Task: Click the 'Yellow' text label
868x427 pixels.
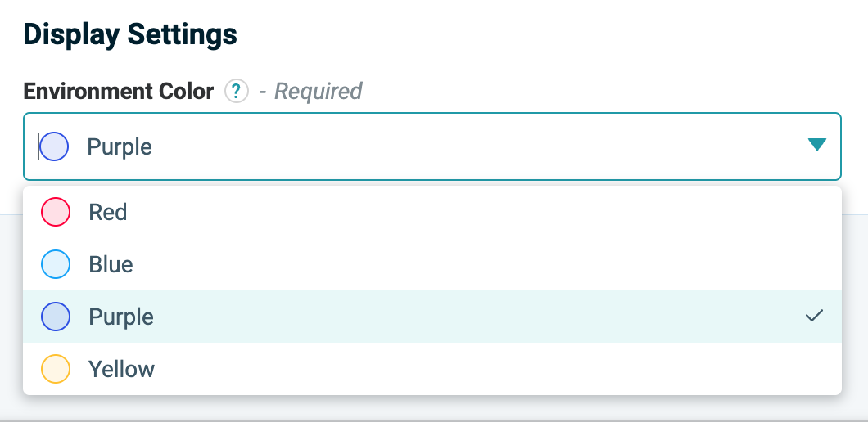Action: coord(121,369)
